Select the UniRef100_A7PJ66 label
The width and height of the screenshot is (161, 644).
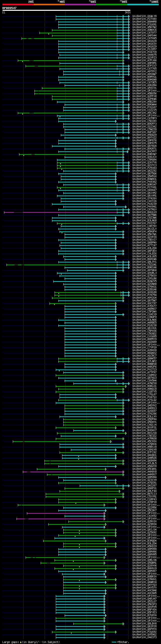pyautogui.click(x=144, y=60)
